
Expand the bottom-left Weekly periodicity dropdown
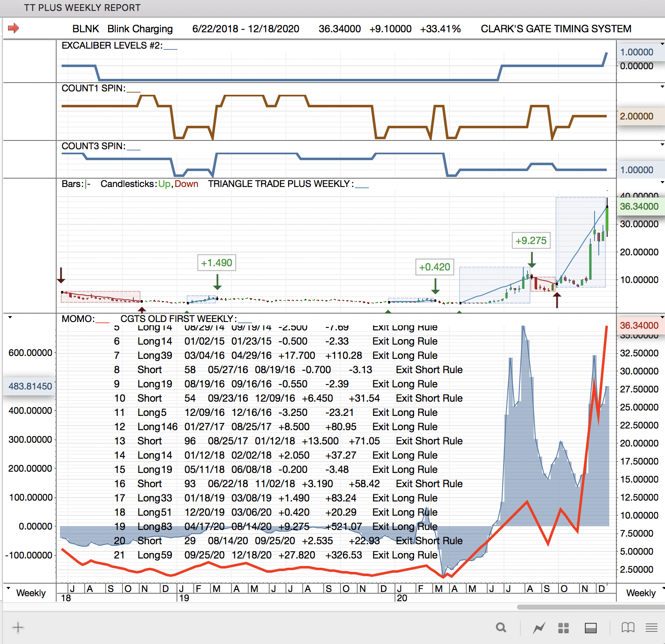pos(8,588)
